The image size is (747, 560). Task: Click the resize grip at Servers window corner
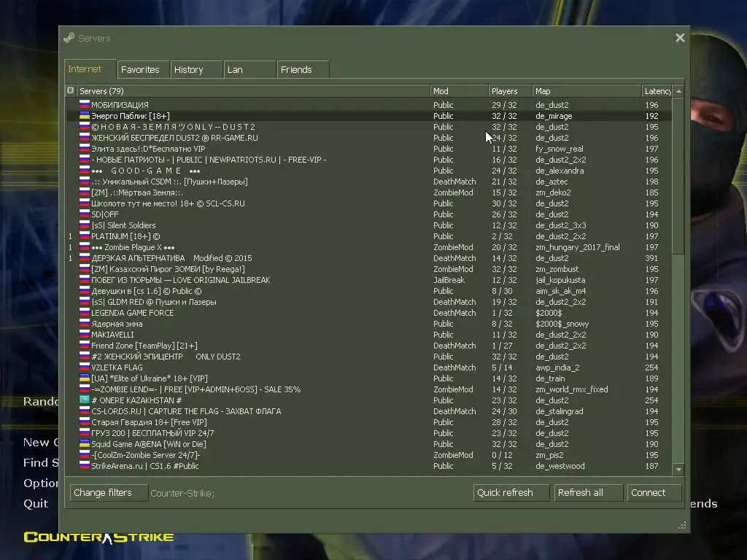tap(682, 525)
